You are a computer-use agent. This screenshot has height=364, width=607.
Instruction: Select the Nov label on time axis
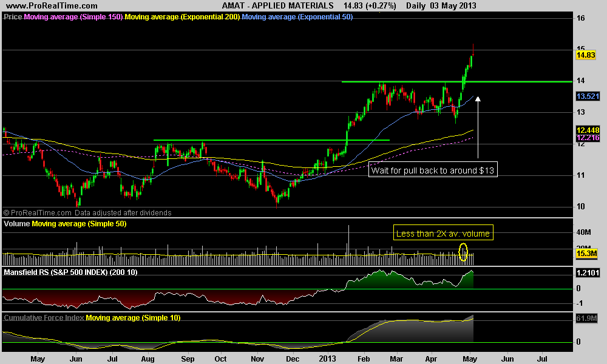(x=257, y=359)
